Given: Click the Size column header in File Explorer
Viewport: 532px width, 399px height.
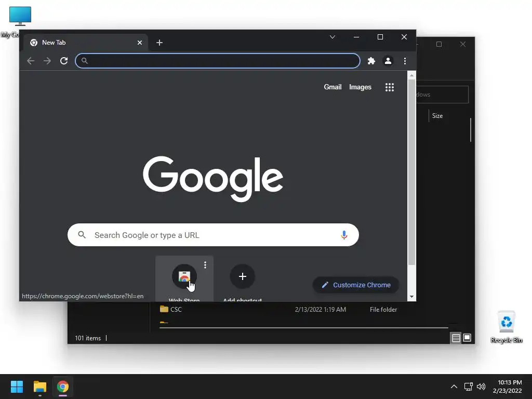Looking at the screenshot, I should (x=437, y=116).
